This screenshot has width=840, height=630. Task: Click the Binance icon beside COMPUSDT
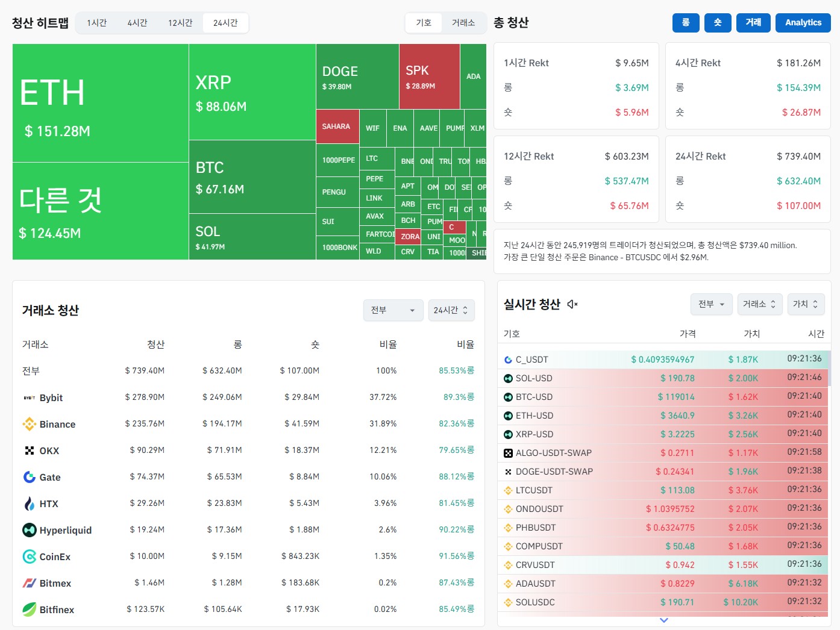(508, 546)
